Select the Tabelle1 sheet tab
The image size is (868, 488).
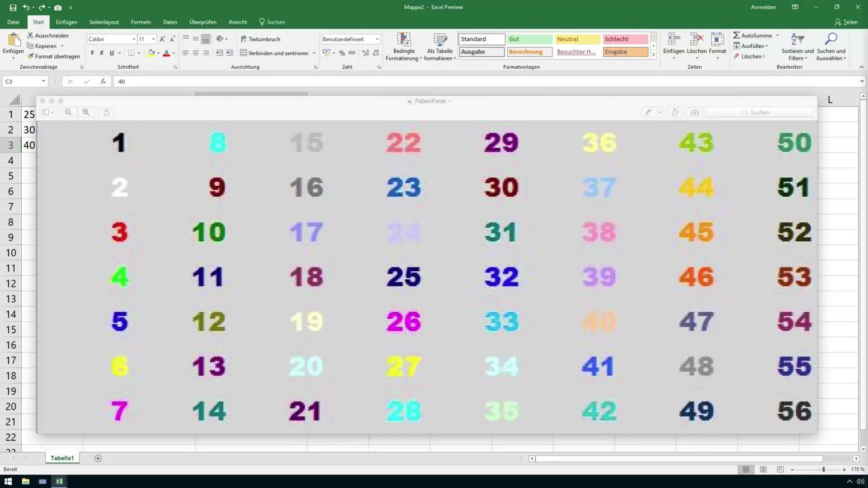pyautogui.click(x=62, y=458)
